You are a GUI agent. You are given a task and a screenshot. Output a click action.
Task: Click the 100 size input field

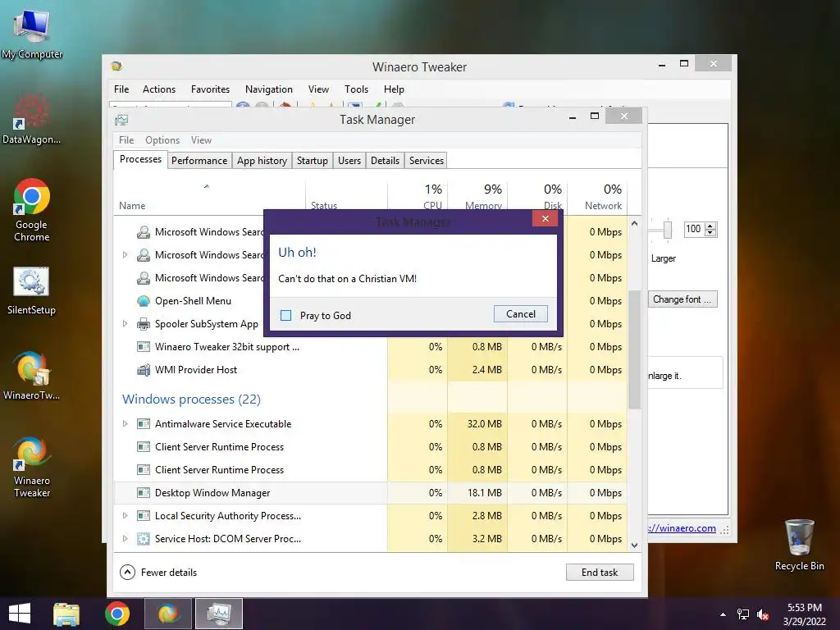694,229
